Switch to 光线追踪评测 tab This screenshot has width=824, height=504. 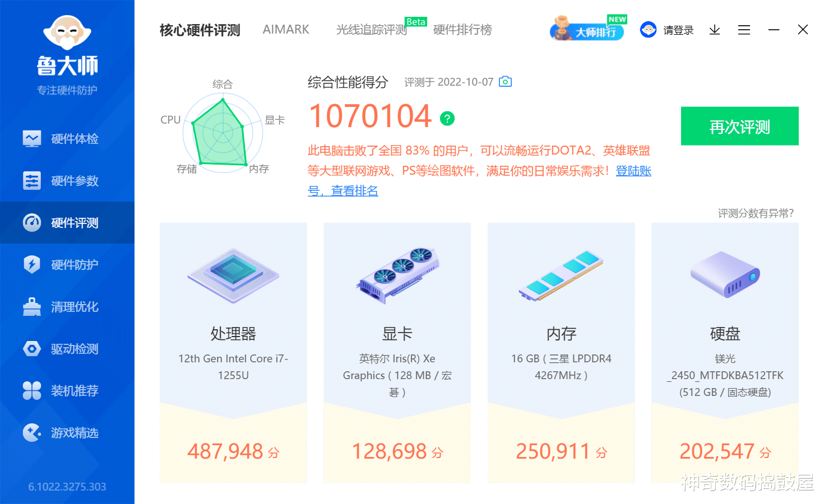[x=372, y=30]
